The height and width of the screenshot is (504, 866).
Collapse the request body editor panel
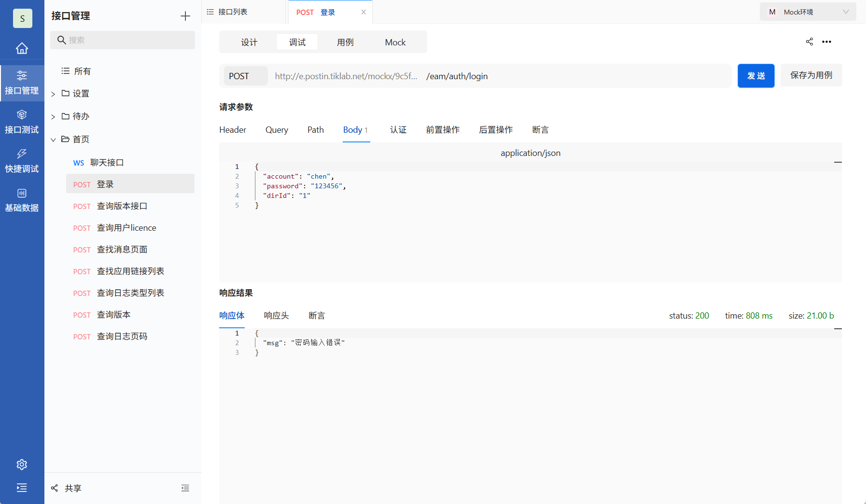pyautogui.click(x=838, y=162)
